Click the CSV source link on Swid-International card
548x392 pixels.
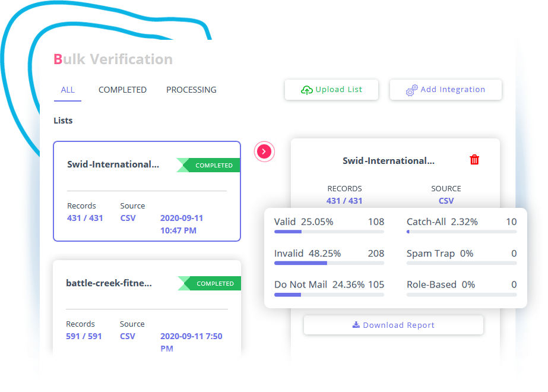(x=128, y=218)
